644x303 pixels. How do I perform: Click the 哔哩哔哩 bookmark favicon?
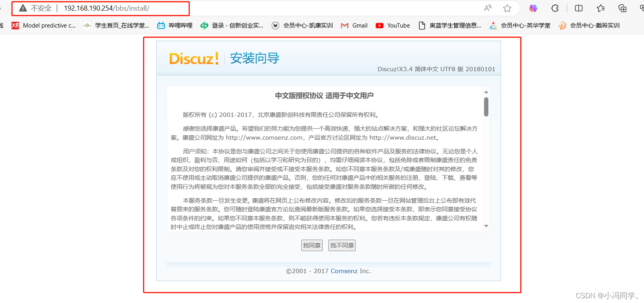pos(161,26)
